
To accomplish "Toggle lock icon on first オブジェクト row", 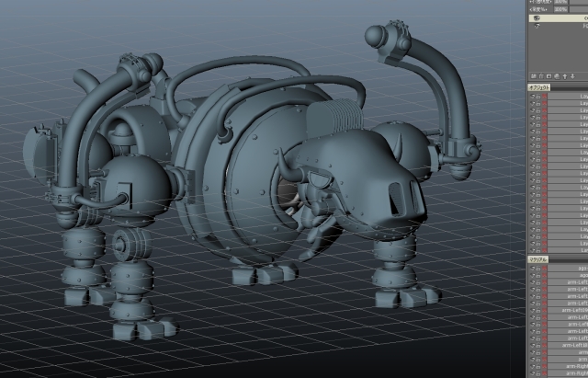I will pos(537,97).
